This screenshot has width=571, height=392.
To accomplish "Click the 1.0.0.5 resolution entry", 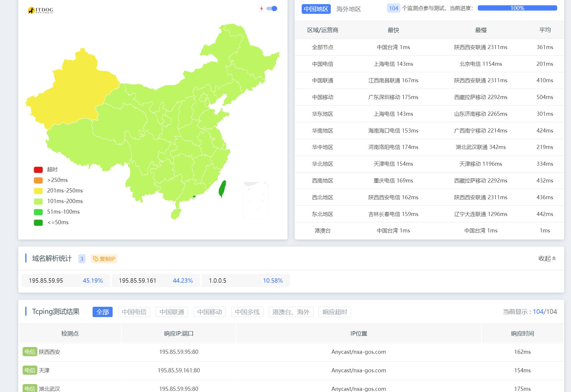I will pos(218,281).
